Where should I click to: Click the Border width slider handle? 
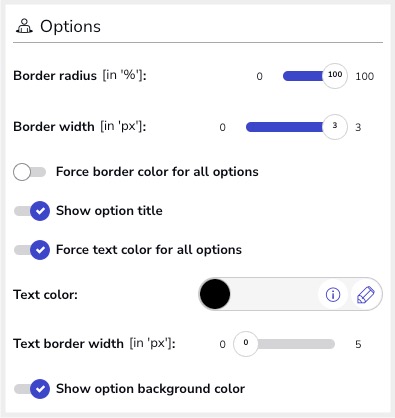pos(335,127)
